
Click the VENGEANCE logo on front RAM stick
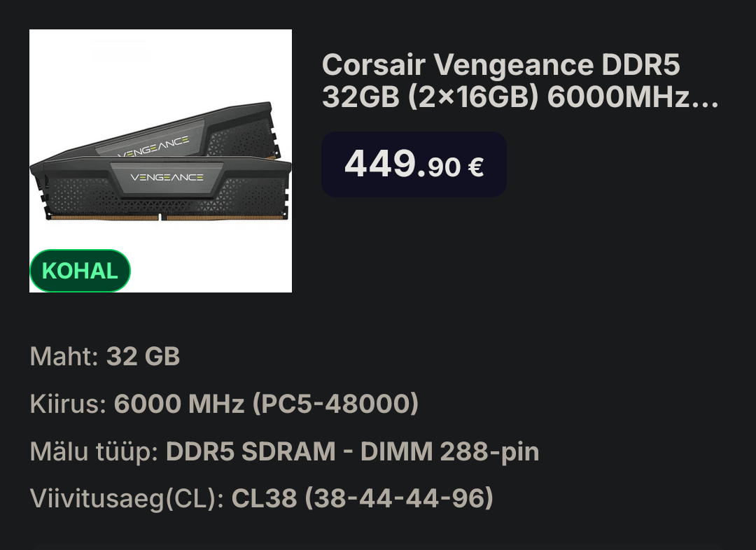[x=167, y=177]
